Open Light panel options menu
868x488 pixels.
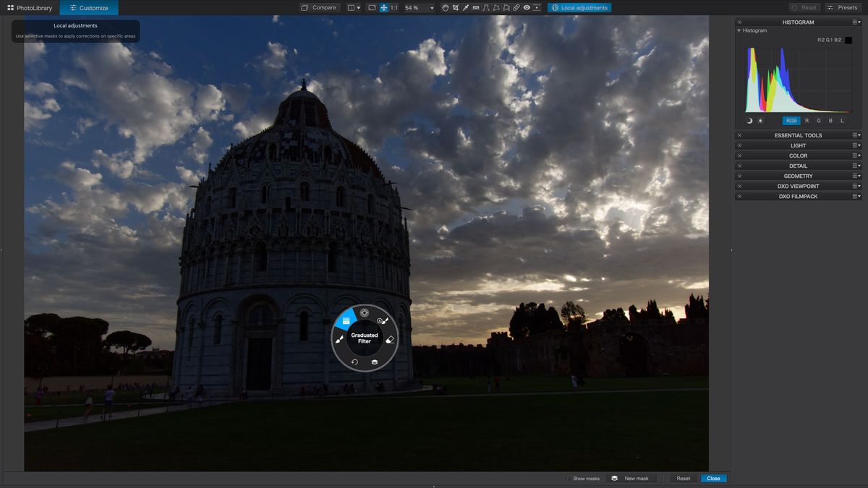point(856,145)
